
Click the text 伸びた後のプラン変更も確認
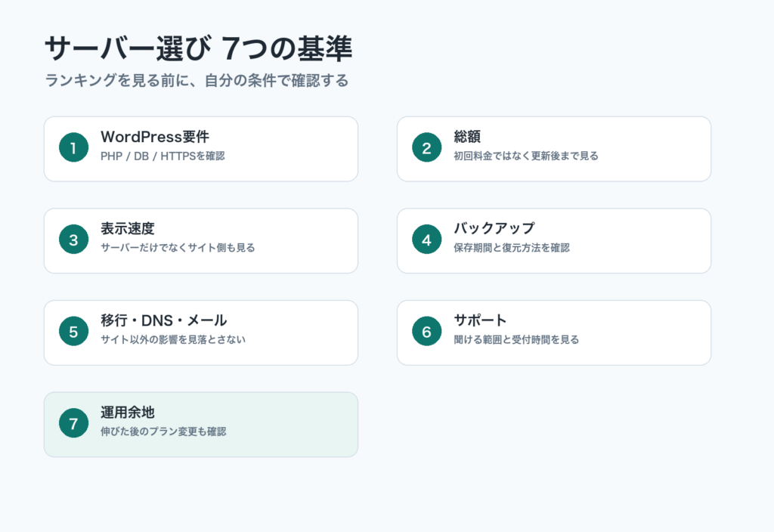(163, 431)
